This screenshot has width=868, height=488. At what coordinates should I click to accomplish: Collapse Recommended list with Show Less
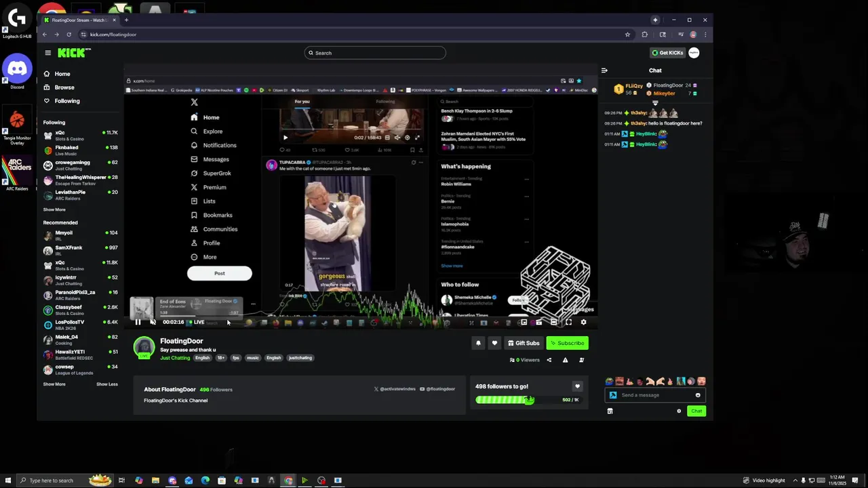click(x=106, y=384)
